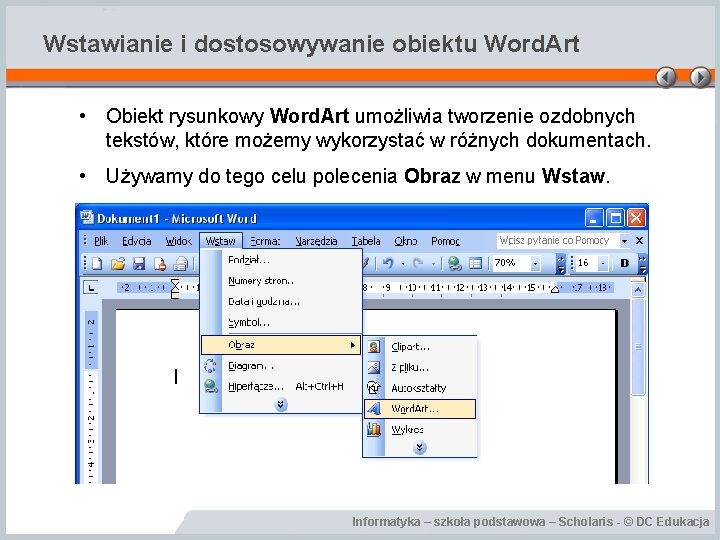Click the WordArt icon in submenu
This screenshot has height=540, width=720.
click(x=374, y=409)
